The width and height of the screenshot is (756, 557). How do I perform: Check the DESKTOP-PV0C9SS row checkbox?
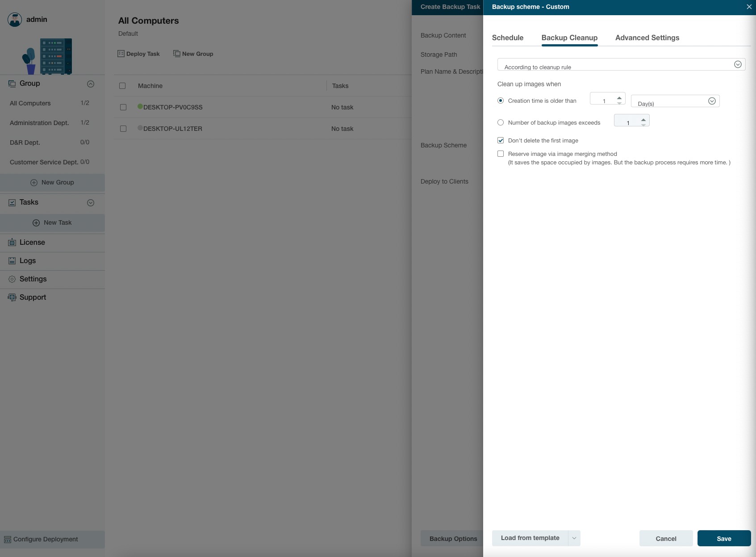123,107
